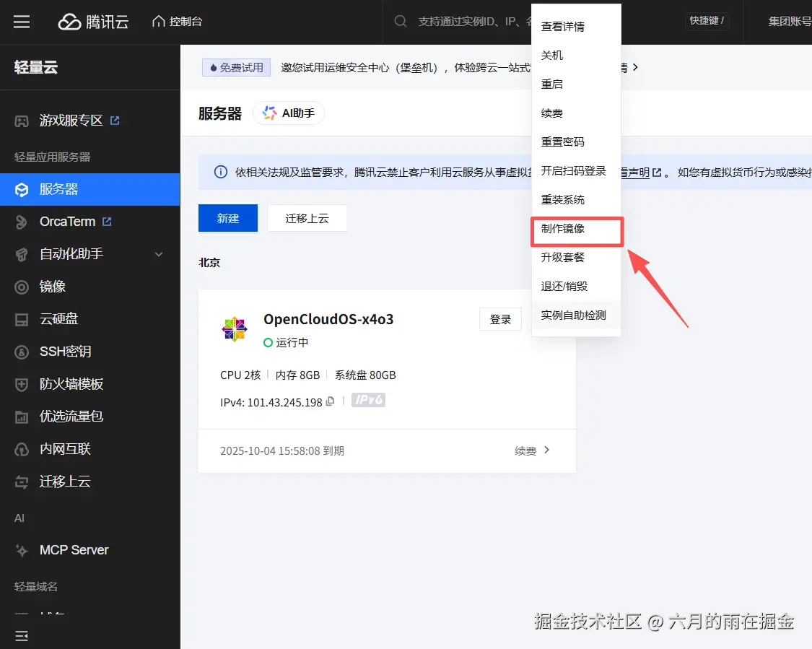The image size is (812, 649).
Task: Open the AI助手 button
Action: 289,113
